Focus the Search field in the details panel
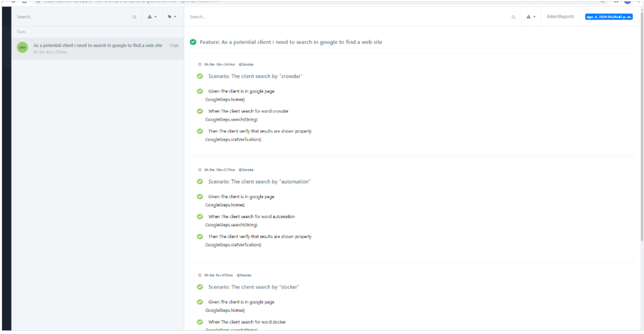644x334 pixels. 347,17
